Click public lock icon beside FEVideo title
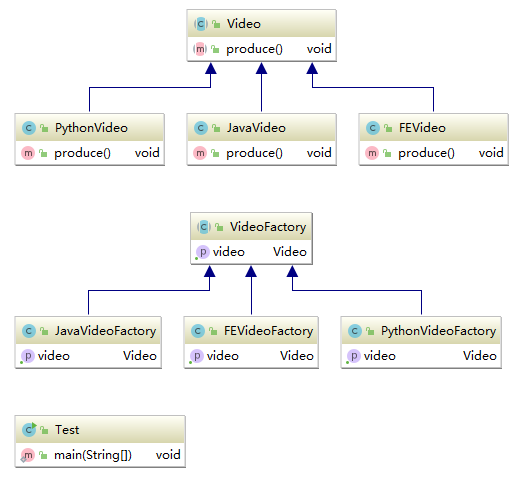The image size is (526, 480). 388,128
